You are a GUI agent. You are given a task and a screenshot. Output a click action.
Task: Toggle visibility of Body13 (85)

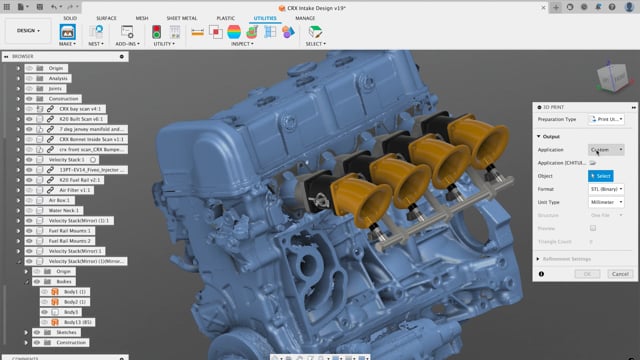[44, 322]
